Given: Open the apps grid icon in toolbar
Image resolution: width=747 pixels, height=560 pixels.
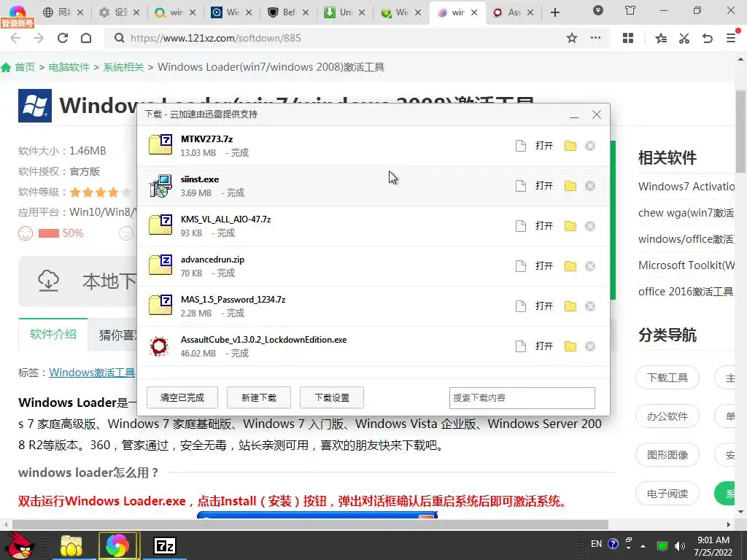Looking at the screenshot, I should [628, 38].
